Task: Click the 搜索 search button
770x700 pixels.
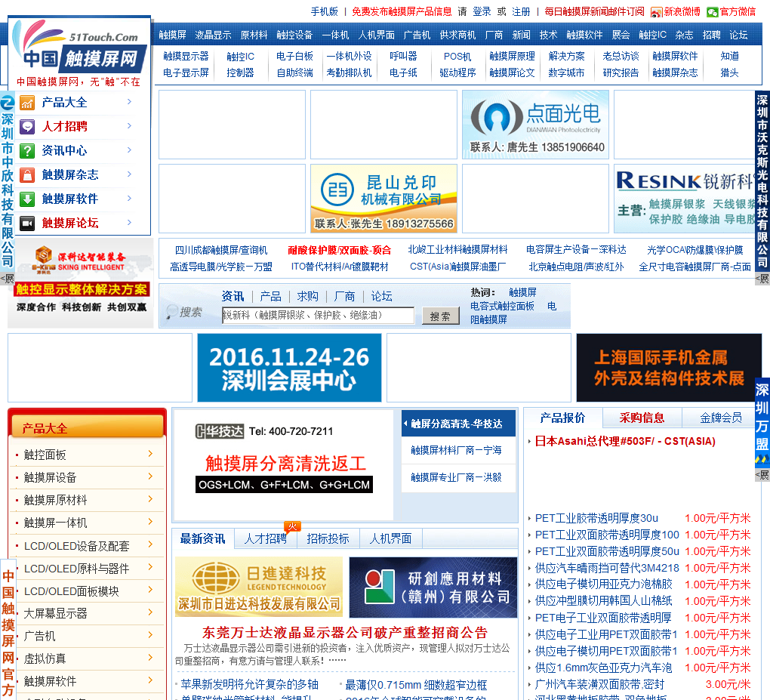Action: click(x=441, y=316)
